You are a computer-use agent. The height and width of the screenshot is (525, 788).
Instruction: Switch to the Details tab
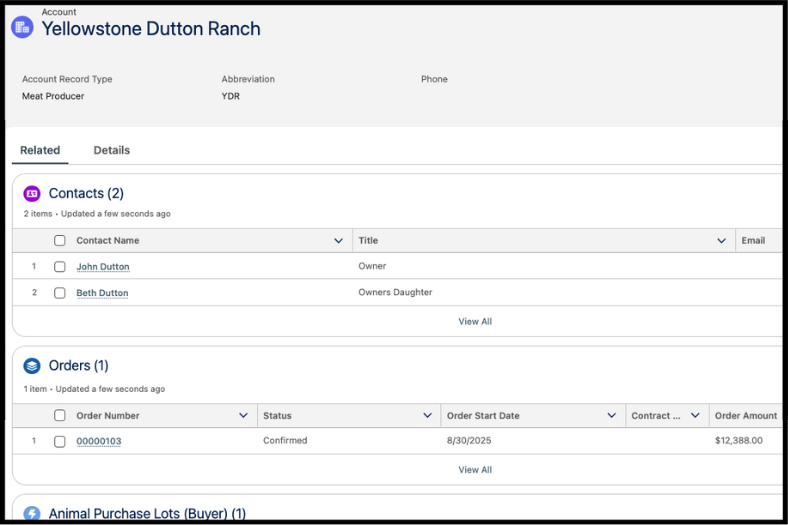point(112,150)
